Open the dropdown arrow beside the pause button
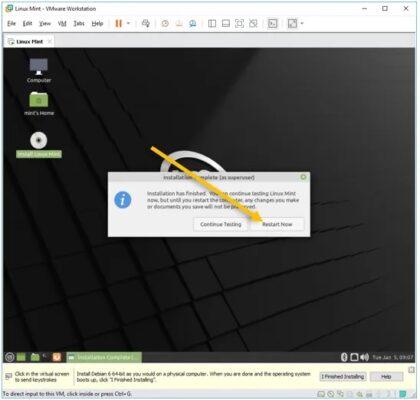Viewport: 420px width, 400px height. (128, 23)
